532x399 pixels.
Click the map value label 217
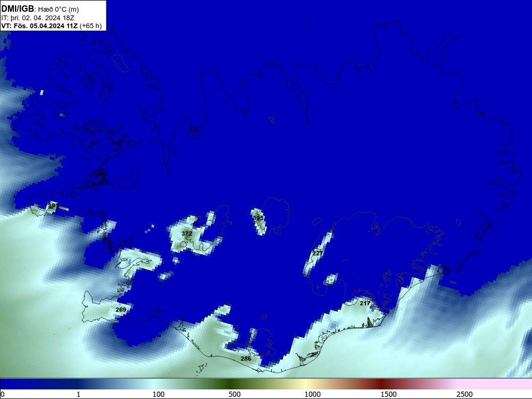pyautogui.click(x=365, y=303)
